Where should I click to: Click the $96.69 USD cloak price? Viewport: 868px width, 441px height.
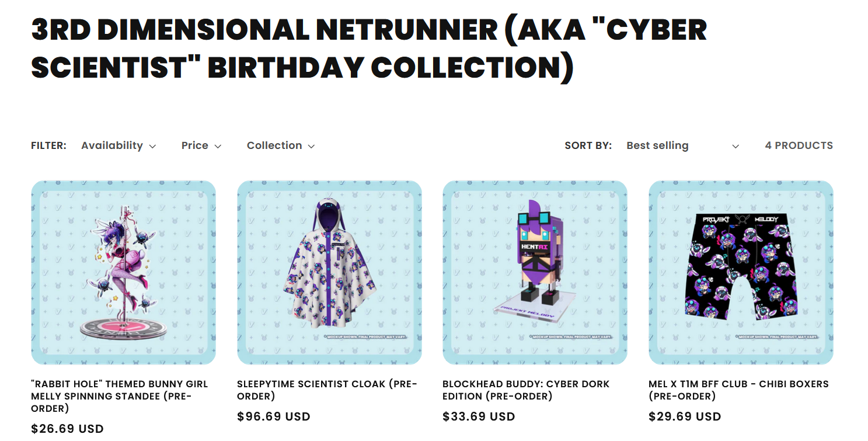274,416
